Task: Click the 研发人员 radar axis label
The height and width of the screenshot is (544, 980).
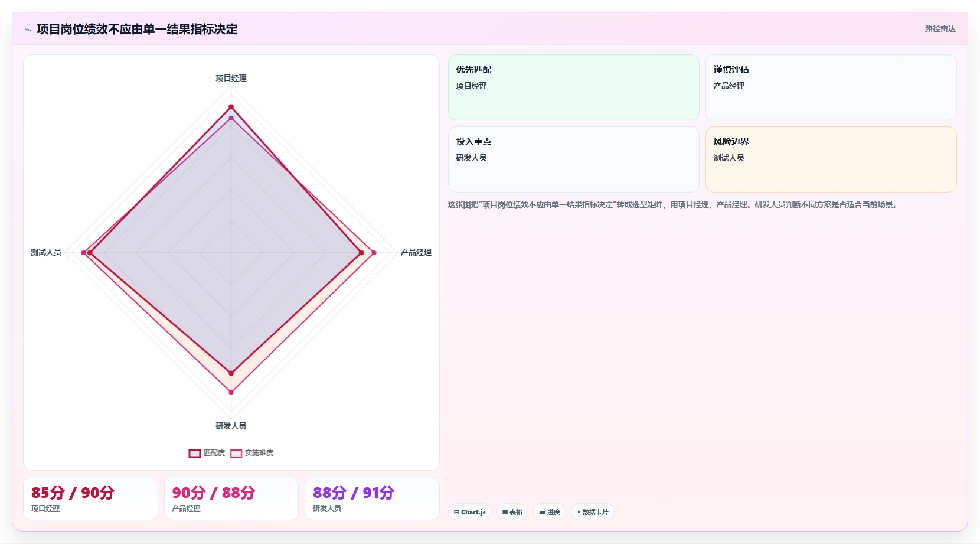Action: pyautogui.click(x=231, y=425)
